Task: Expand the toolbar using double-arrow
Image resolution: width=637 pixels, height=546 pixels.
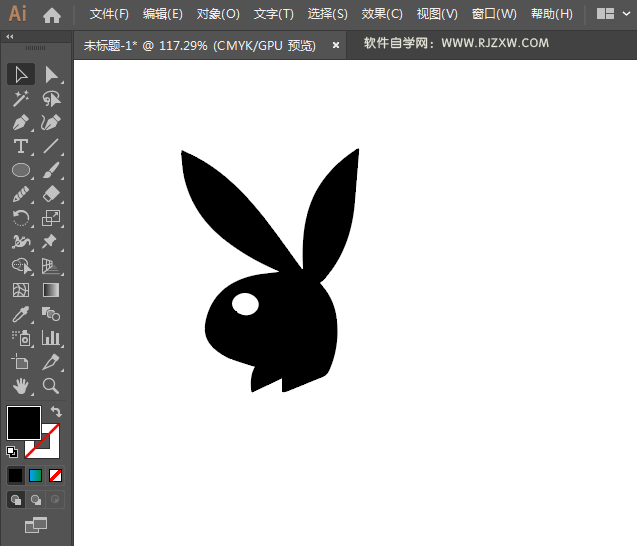Action: click(x=10, y=37)
